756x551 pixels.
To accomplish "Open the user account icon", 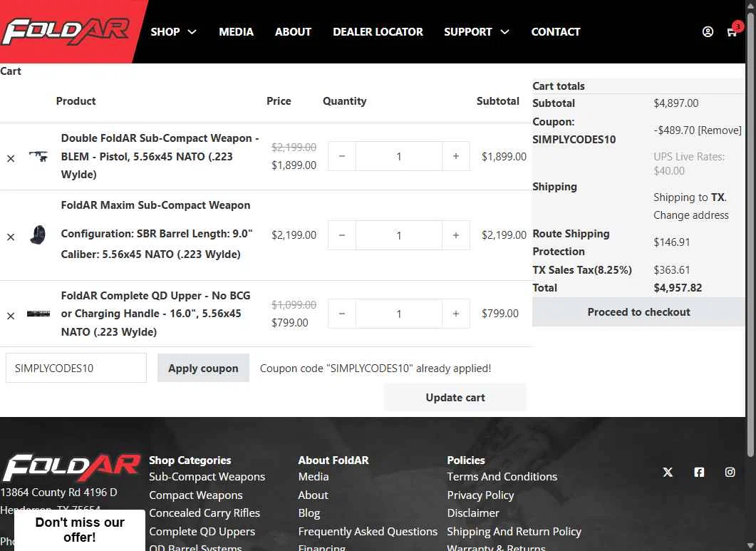I will 708,32.
